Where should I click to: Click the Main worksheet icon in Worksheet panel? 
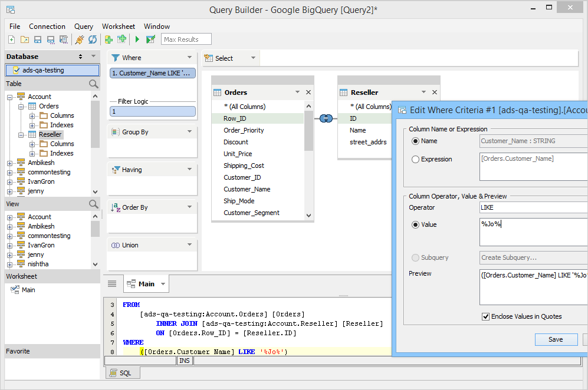pyautogui.click(x=15, y=290)
